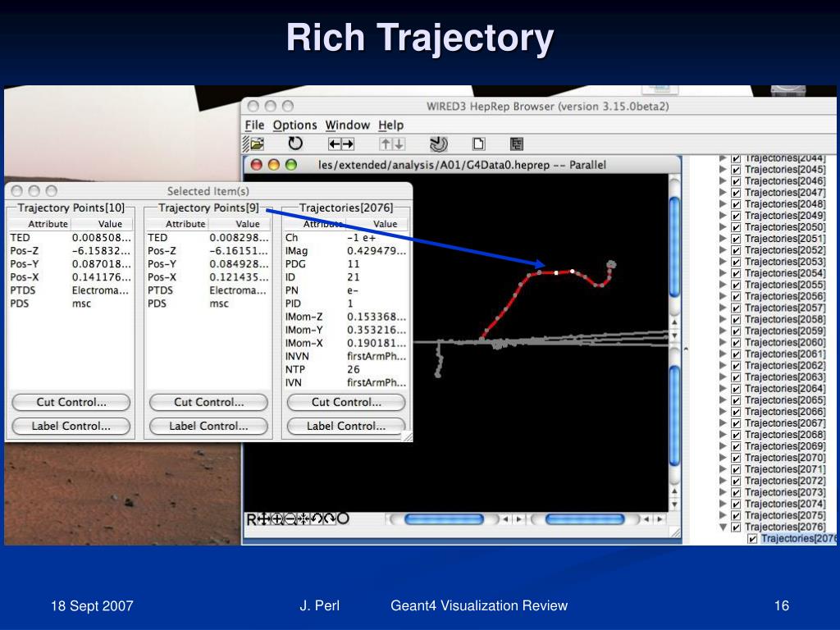
Task: Click the R reset view tool
Action: [x=251, y=518]
